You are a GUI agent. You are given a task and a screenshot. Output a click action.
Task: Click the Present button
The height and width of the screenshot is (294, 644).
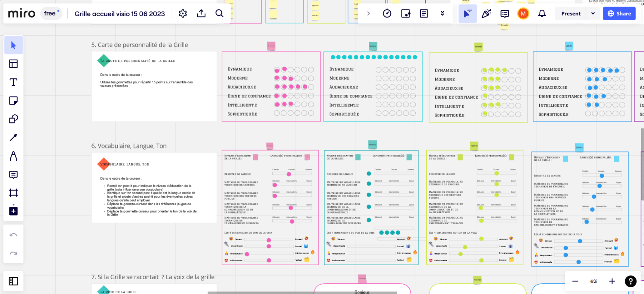pyautogui.click(x=571, y=14)
